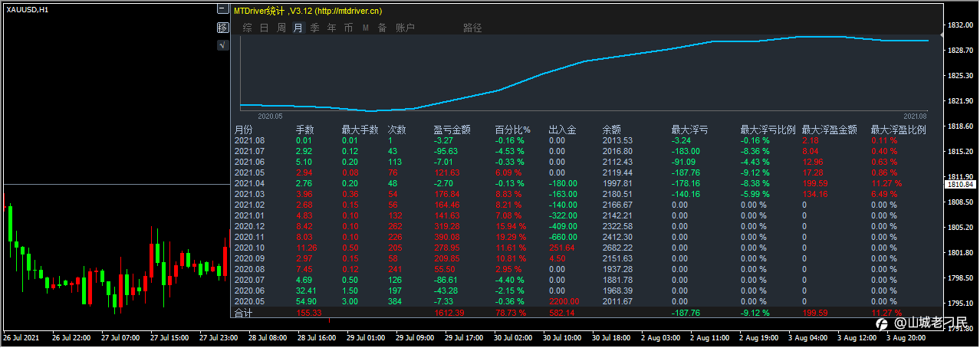The height and width of the screenshot is (348, 980).
Task: Click the 最大浮亏 column header
Action: coord(689,130)
